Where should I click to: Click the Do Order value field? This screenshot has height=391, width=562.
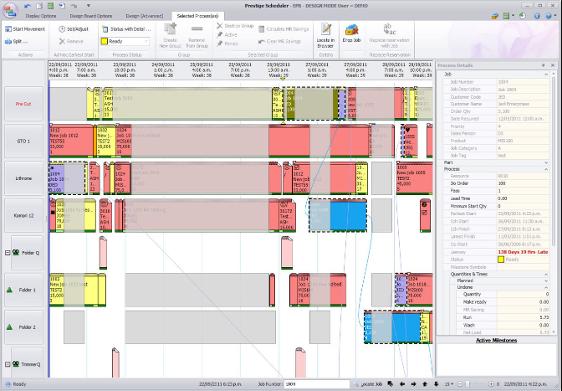[x=523, y=183]
